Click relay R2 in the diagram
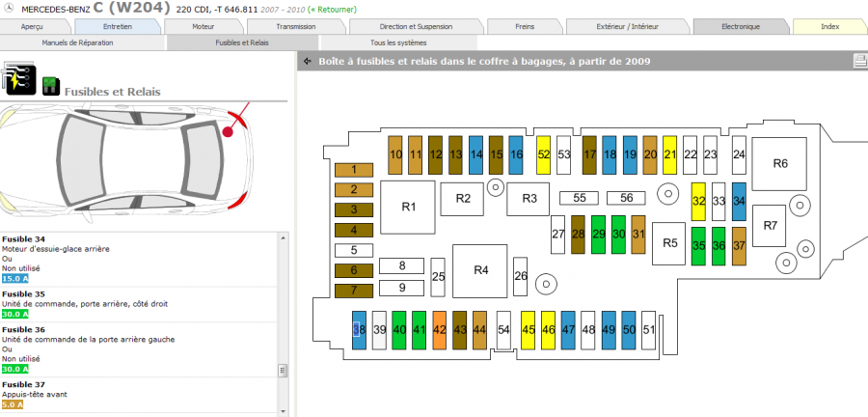Screen dimensions: 868x417 click(463, 198)
